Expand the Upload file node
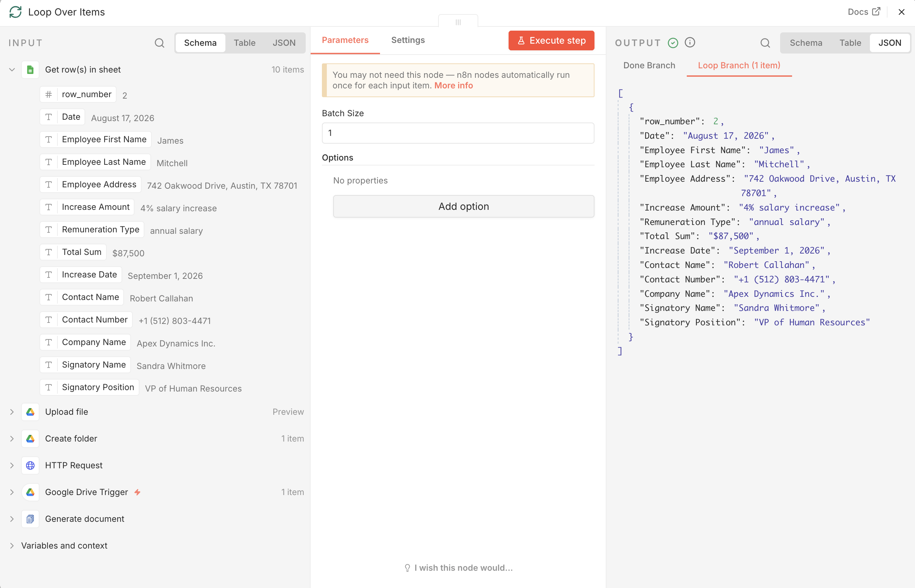This screenshot has height=588, width=915. coord(12,412)
